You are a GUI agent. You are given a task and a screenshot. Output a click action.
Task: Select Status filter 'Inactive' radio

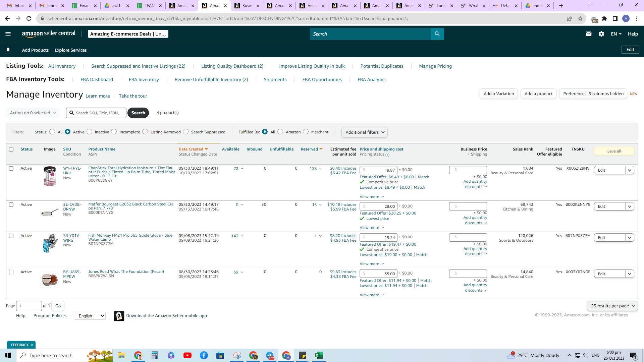click(x=90, y=132)
